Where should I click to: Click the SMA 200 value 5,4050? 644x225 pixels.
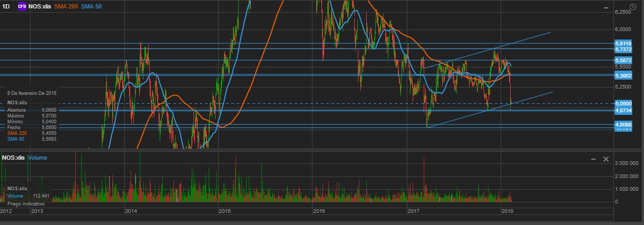coord(48,133)
